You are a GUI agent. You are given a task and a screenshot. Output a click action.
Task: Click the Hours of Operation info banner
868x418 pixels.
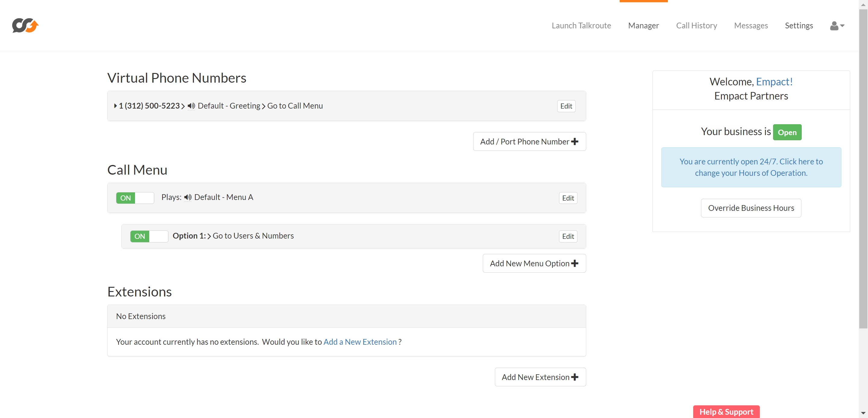click(751, 167)
